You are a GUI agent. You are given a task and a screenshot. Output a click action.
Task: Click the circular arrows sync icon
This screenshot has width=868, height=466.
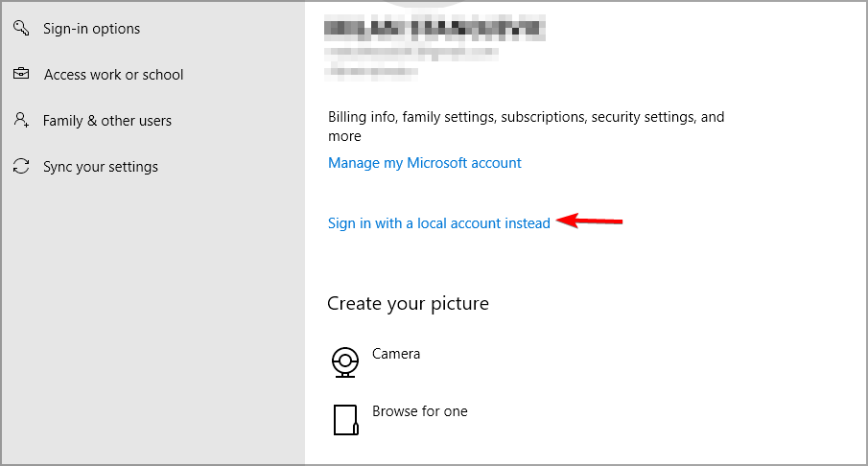pos(20,166)
